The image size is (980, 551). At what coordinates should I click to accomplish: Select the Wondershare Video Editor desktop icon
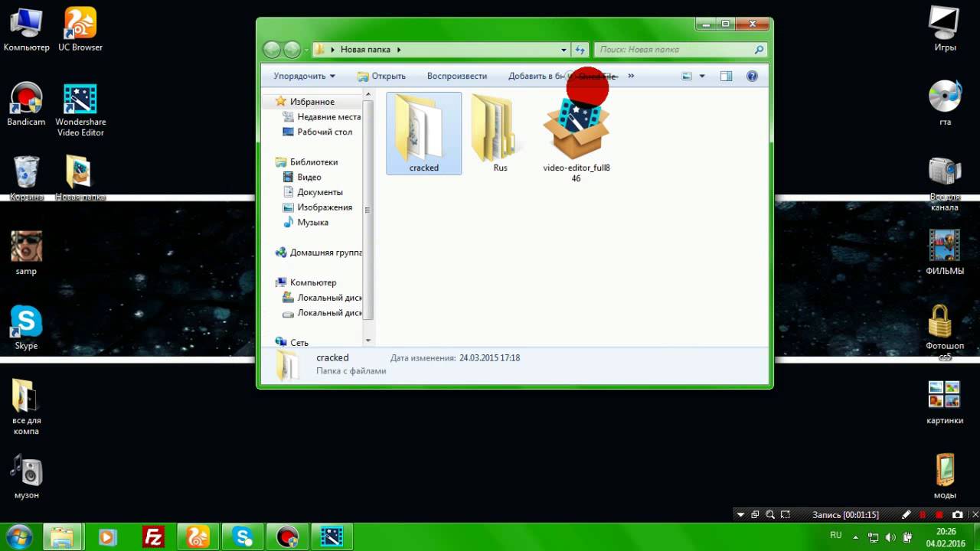pos(80,109)
